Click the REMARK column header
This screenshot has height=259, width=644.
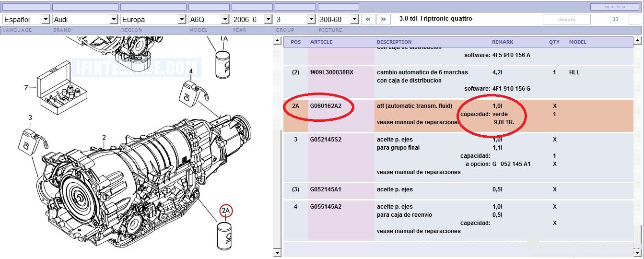pyautogui.click(x=503, y=42)
